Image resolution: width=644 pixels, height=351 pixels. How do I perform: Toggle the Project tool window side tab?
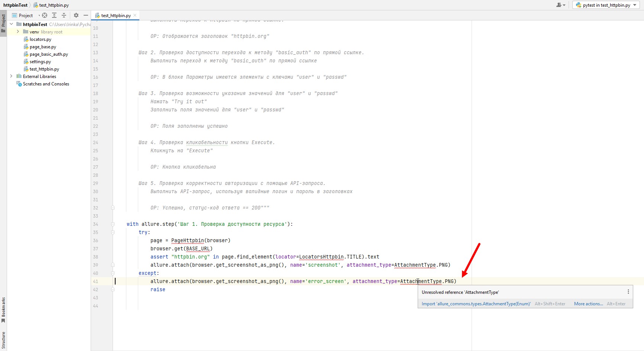pos(3,23)
